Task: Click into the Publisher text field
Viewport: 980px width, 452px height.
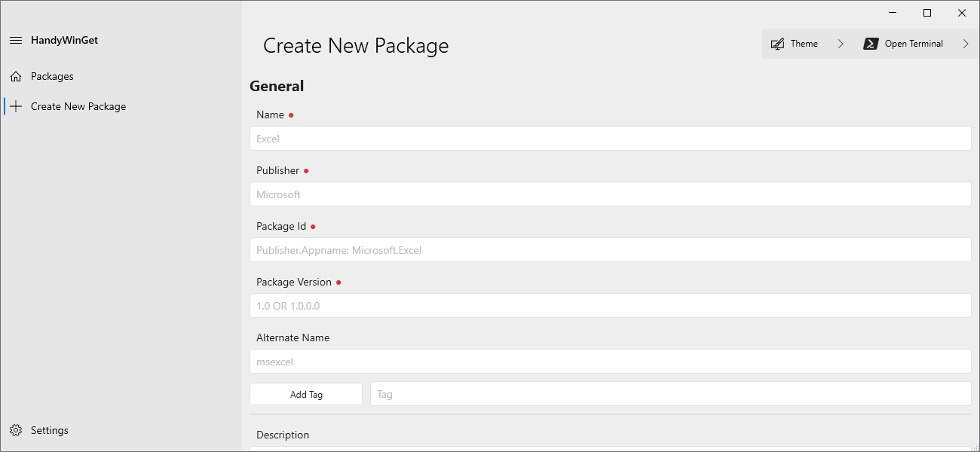Action: click(610, 194)
